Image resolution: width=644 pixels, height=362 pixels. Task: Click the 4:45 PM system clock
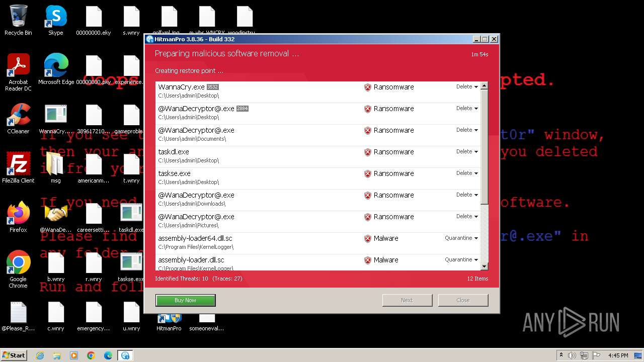click(618, 355)
